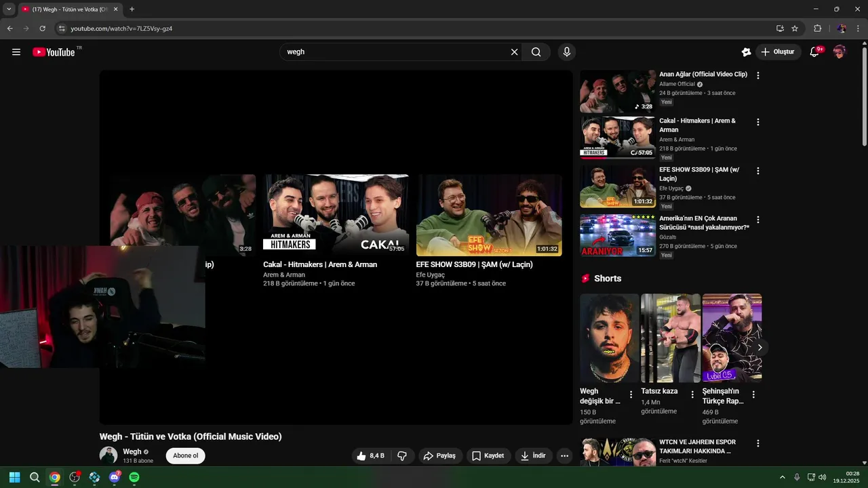
Task: Show next Shorts with arrow chevron
Action: pos(759,348)
